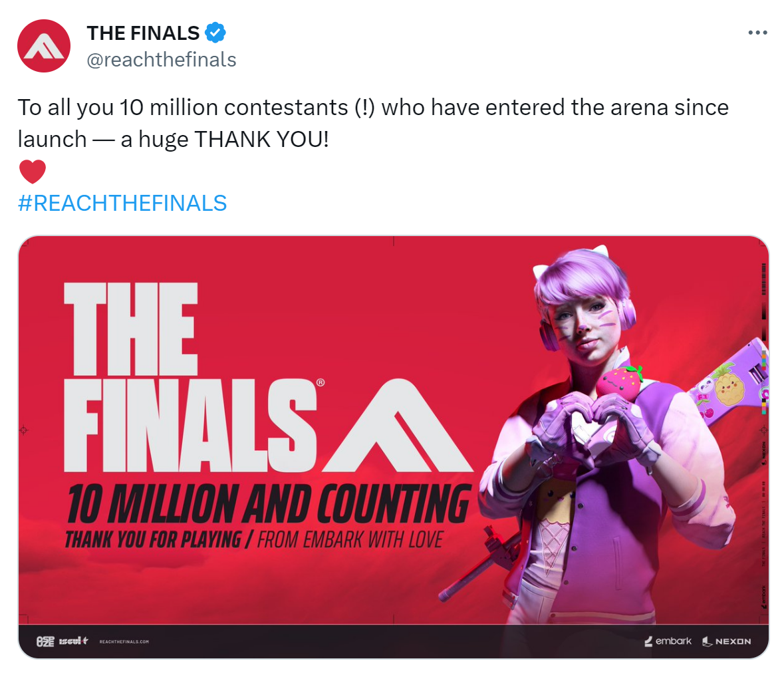784x675 pixels.
Task: Click the blue verified checkmark badge
Action: coord(214,32)
